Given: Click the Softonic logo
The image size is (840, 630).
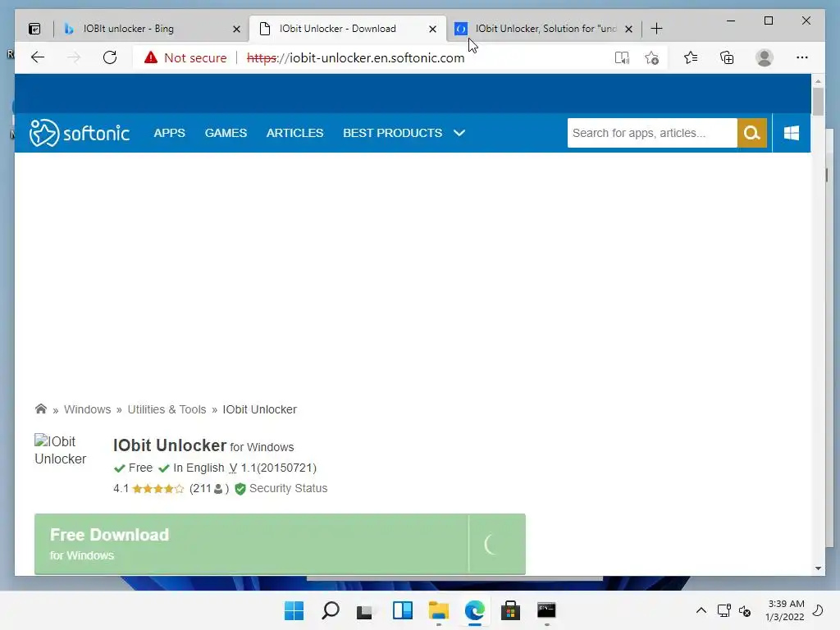Looking at the screenshot, I should pos(80,133).
